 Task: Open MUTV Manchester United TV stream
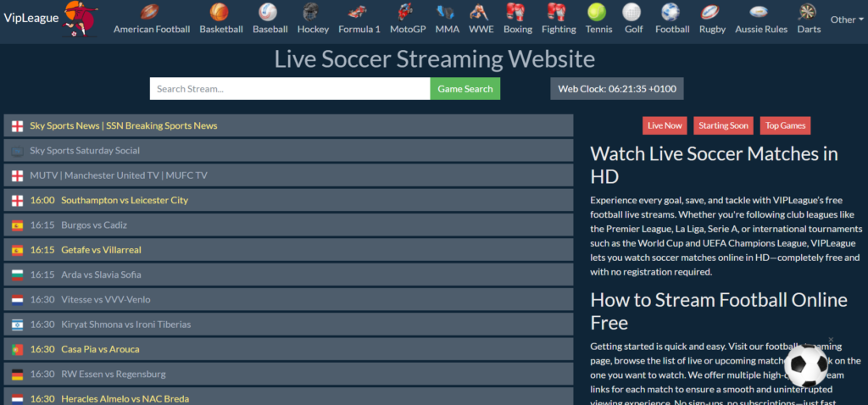[x=288, y=175]
